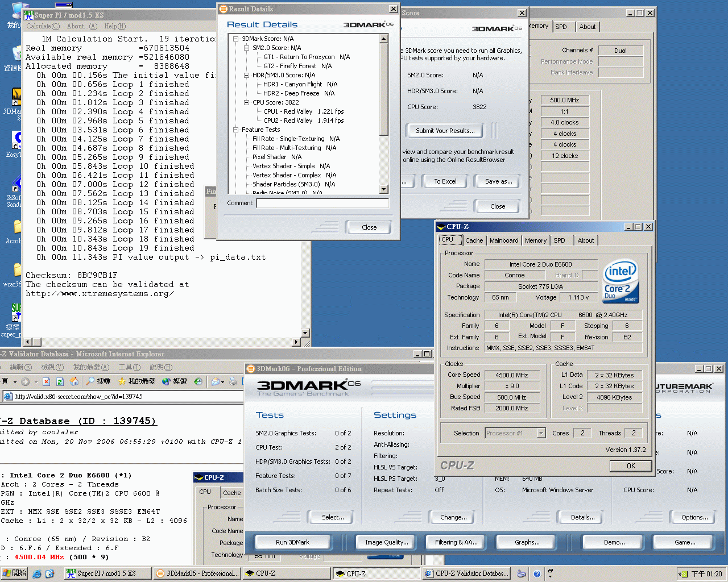Screen dimensions: 728x582
Task: Click the Stop icon in Internet Explorer toolbar
Action: 46,381
